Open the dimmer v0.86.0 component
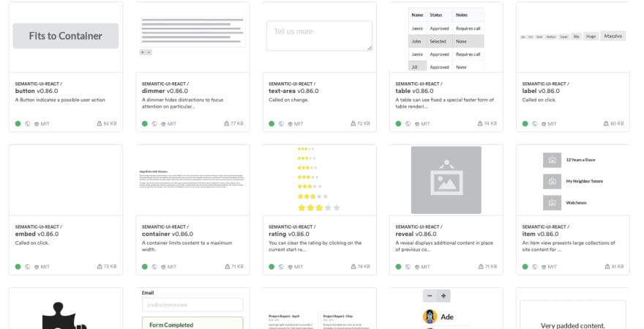Viewport: 644px width, 329px height. (x=165, y=91)
